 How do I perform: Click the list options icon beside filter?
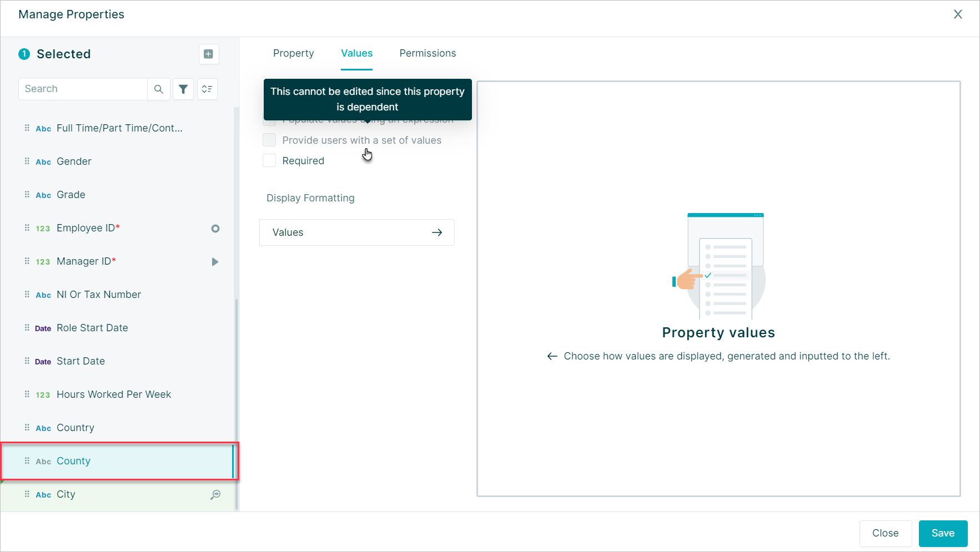point(207,89)
